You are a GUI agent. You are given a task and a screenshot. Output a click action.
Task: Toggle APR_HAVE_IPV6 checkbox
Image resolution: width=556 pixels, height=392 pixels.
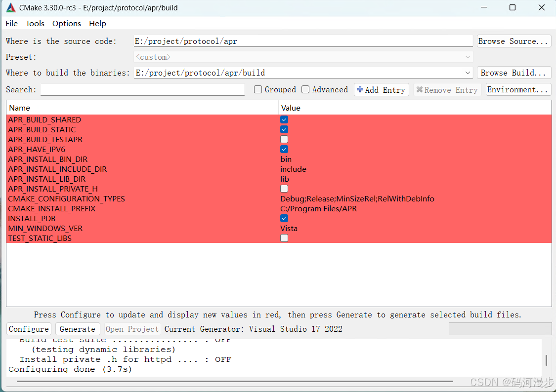[284, 150]
